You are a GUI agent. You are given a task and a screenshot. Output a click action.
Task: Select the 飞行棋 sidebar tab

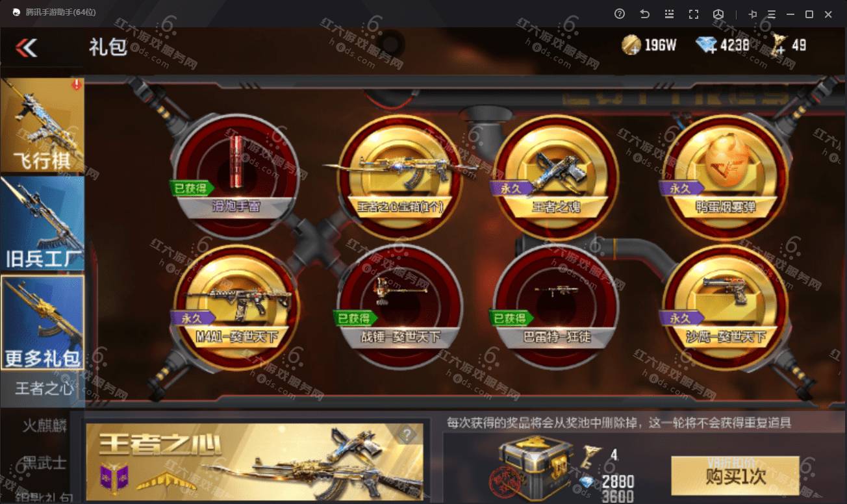click(x=42, y=125)
